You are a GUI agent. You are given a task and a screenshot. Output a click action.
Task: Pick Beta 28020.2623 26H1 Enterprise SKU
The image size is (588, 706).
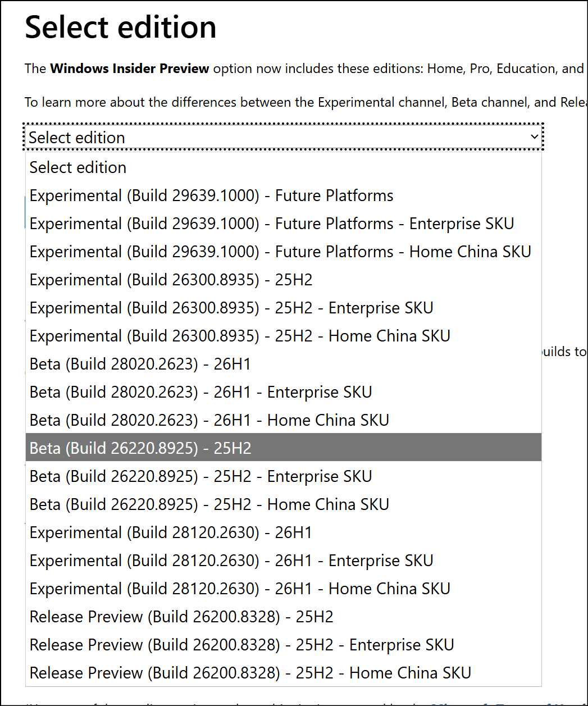pyautogui.click(x=284, y=392)
